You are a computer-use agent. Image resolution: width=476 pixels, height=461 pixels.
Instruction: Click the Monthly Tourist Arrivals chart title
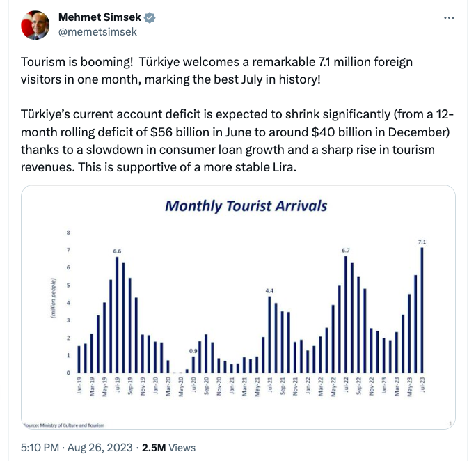coord(246,205)
